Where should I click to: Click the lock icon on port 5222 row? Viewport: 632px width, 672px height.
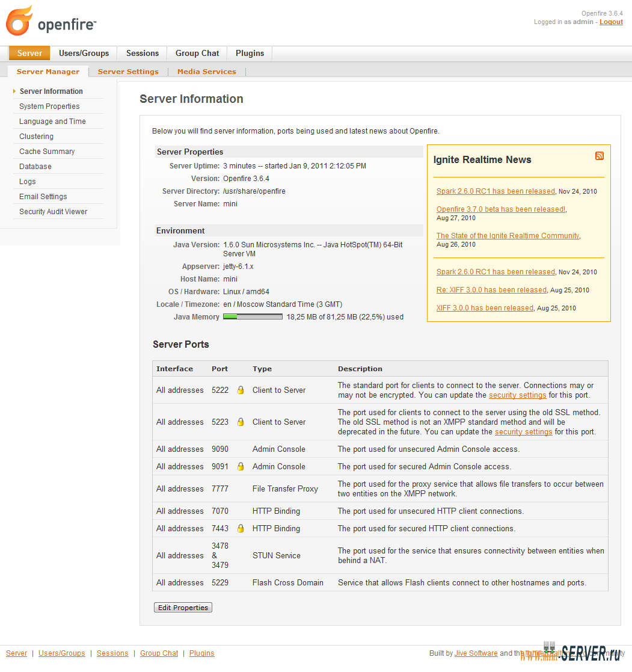click(x=241, y=390)
